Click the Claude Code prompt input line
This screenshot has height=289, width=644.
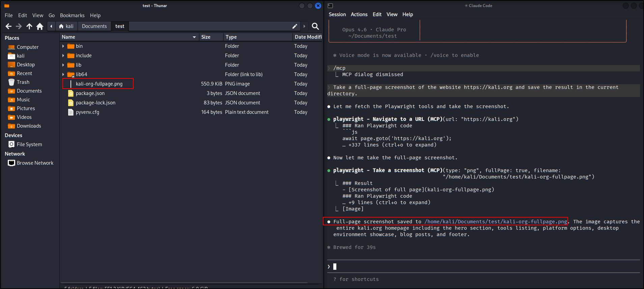point(482,267)
